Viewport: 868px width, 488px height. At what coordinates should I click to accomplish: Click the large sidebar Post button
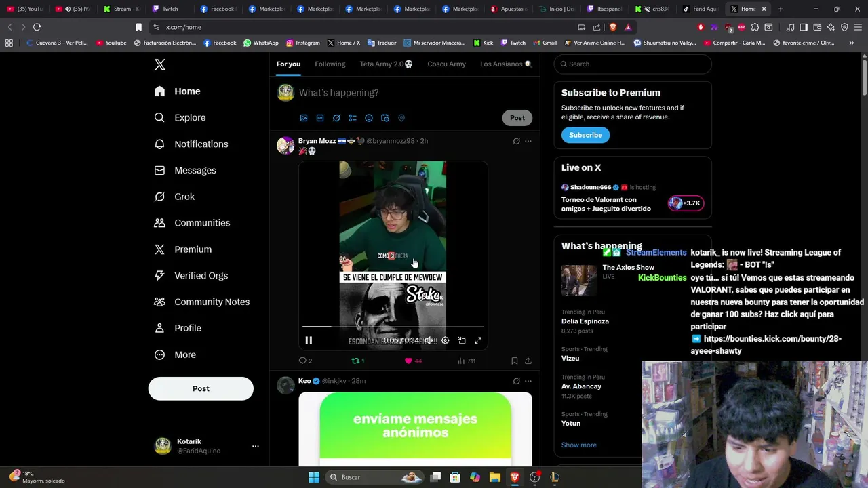[201, 388]
